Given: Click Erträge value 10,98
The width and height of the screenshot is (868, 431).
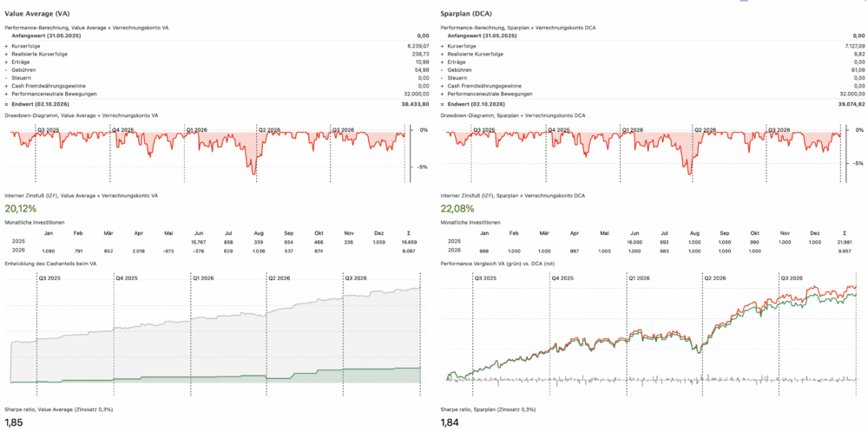Looking at the screenshot, I should [423, 62].
